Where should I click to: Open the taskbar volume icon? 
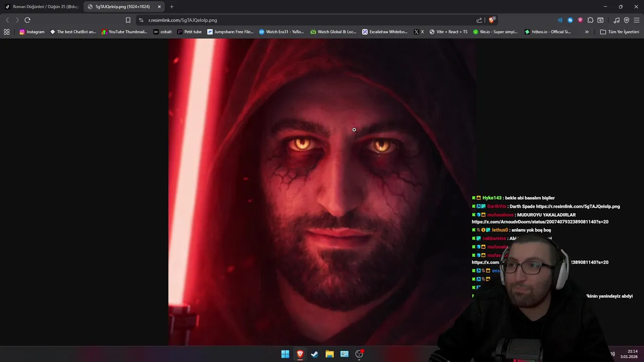pos(612,354)
